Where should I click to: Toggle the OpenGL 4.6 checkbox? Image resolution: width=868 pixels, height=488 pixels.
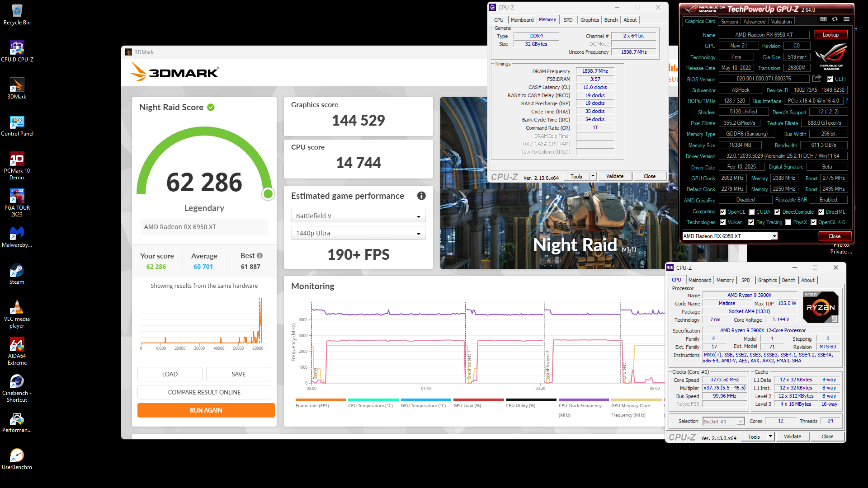pos(813,222)
